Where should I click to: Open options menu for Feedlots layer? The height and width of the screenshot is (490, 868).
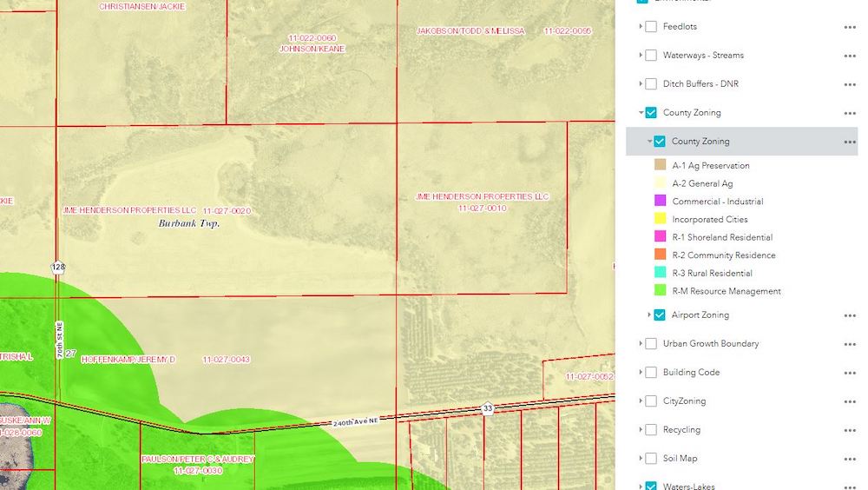(850, 27)
